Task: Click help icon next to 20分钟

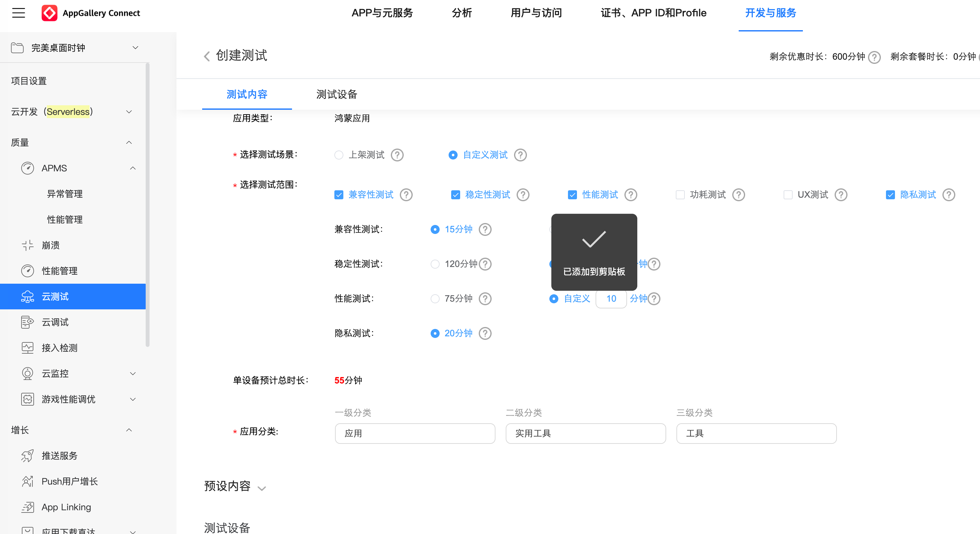Action: pyautogui.click(x=485, y=333)
